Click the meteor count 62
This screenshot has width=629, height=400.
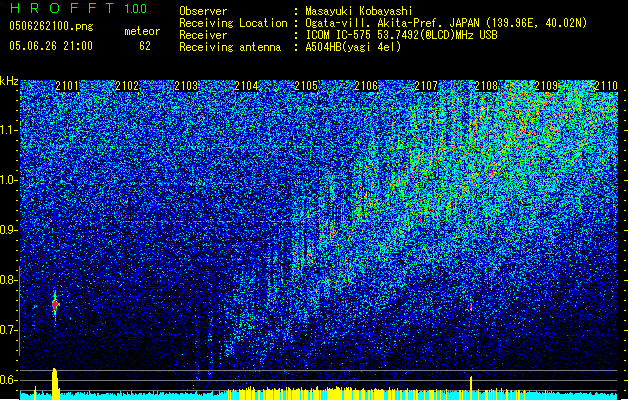click(x=145, y=46)
